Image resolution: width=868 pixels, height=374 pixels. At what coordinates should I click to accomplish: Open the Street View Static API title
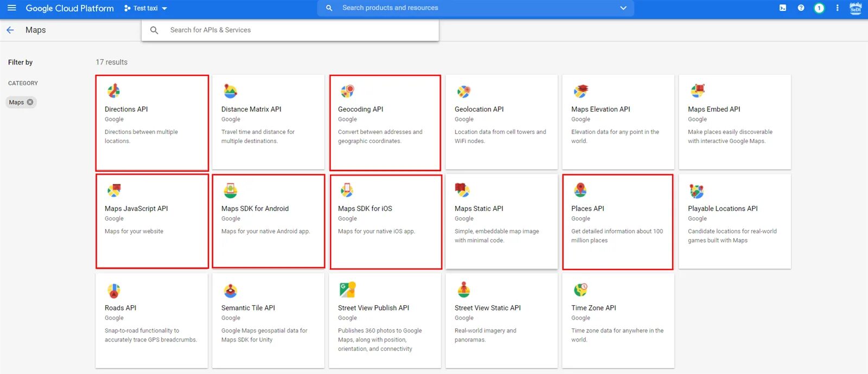click(x=487, y=307)
